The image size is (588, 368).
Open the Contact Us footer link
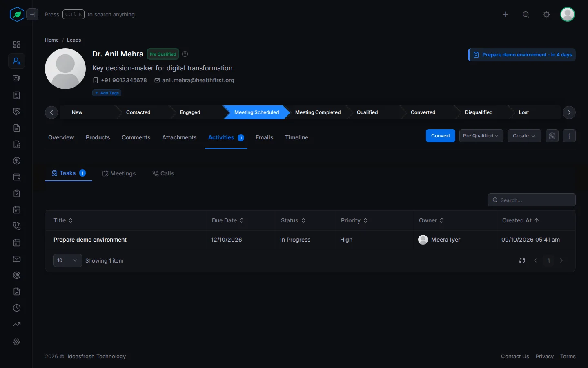pos(515,357)
